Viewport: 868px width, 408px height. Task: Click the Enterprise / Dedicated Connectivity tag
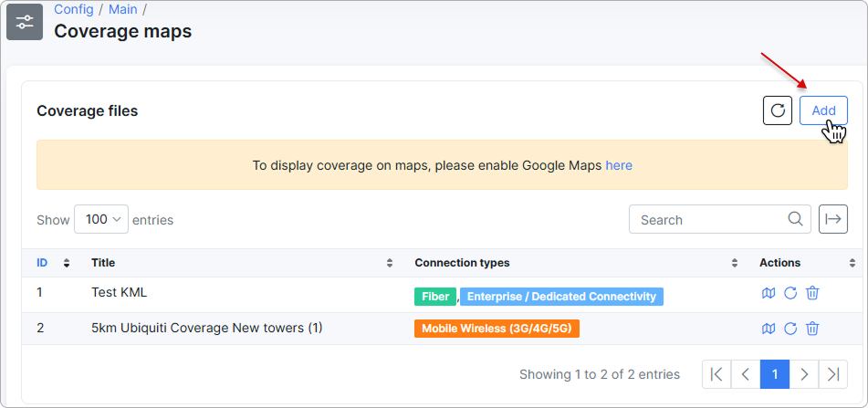tap(561, 296)
